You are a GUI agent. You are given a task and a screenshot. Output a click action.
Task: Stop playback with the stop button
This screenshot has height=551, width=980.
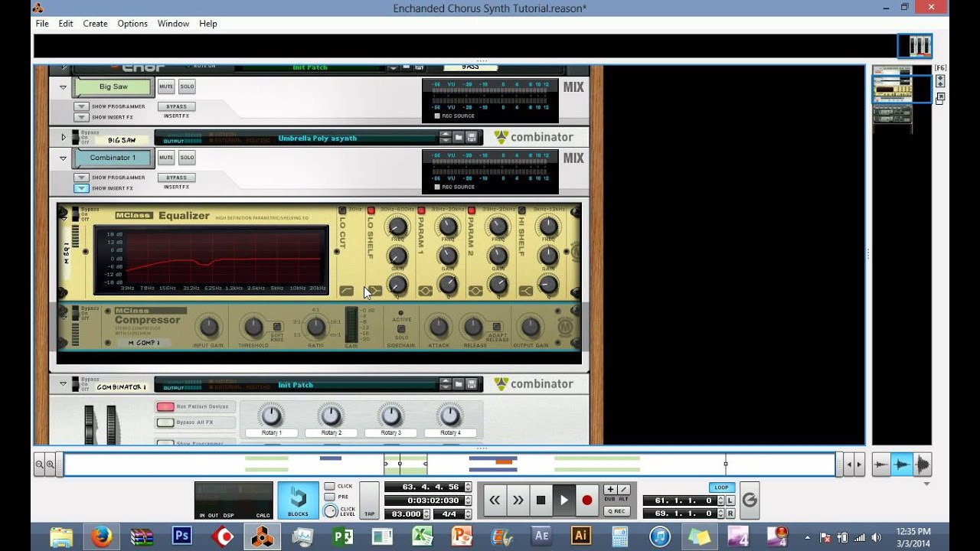(541, 500)
